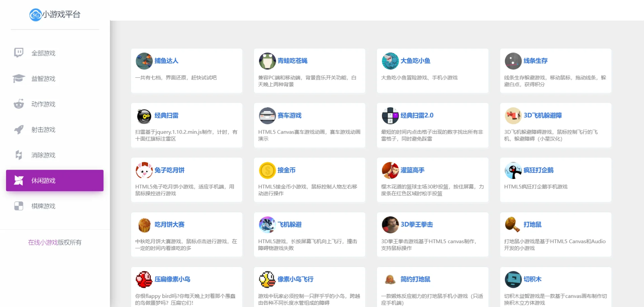Open the 动作游戏 category
Screen dimensions: 644x307
pos(43,104)
